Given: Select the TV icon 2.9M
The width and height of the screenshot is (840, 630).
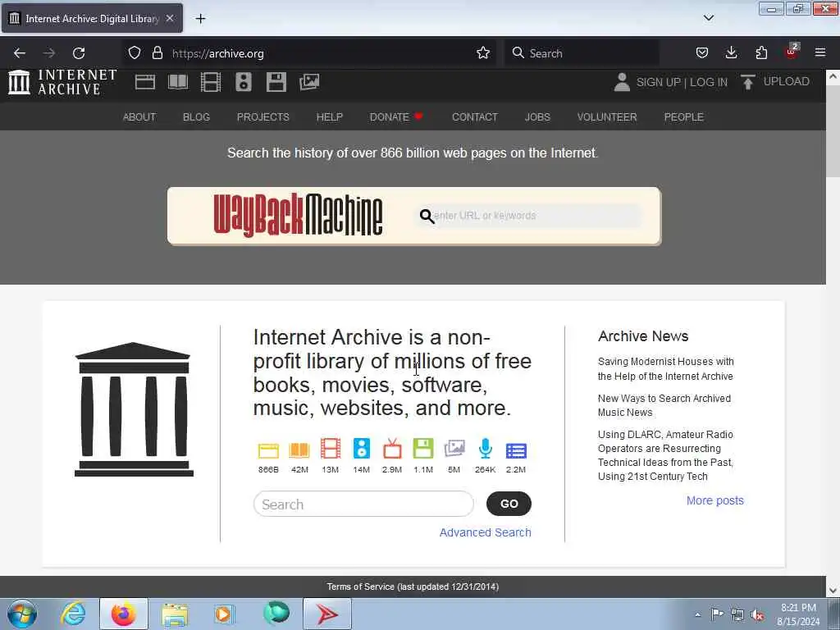Looking at the screenshot, I should [392, 449].
